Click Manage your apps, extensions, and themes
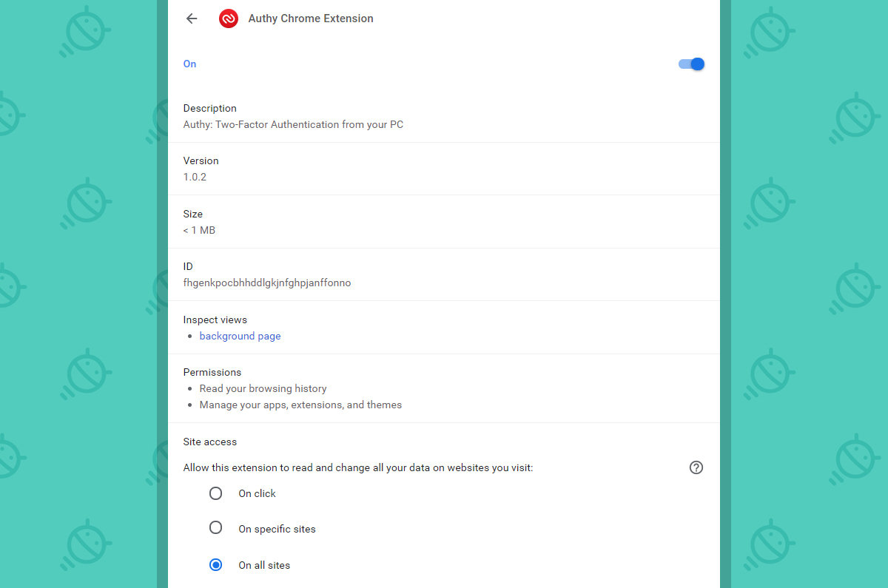 click(x=300, y=405)
